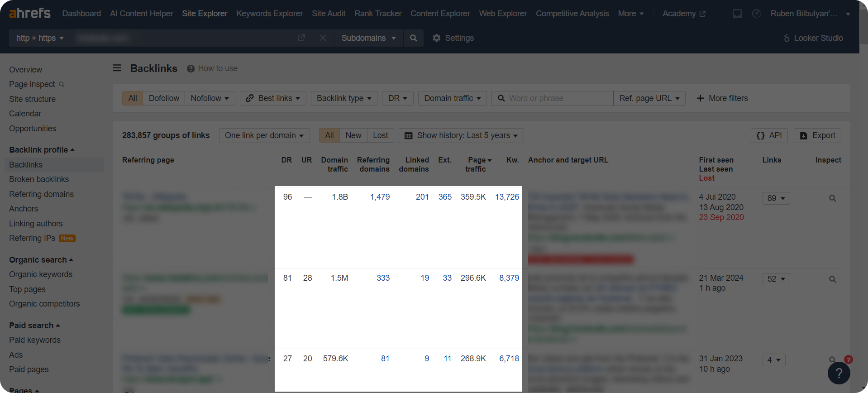868x393 pixels.
Task: Open the Nofollow dropdown
Action: (x=210, y=98)
